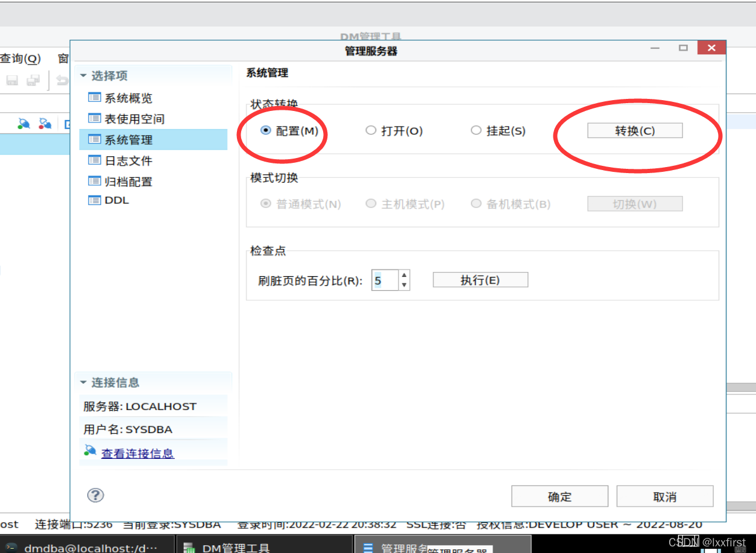Select the 系统管理 page
Image resolution: width=756 pixels, height=553 pixels.
[153, 139]
